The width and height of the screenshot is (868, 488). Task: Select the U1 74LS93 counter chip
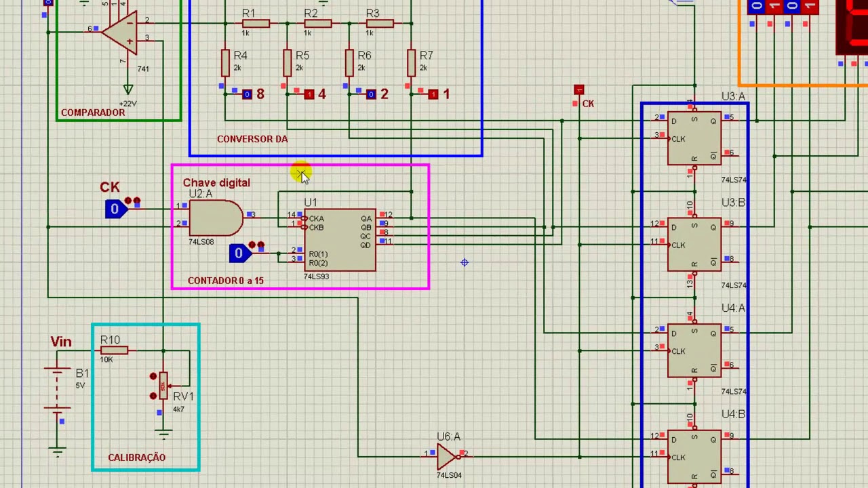tap(340, 240)
